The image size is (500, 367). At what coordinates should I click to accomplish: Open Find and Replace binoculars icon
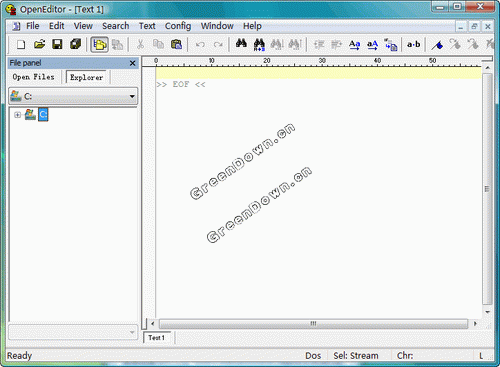(x=259, y=44)
